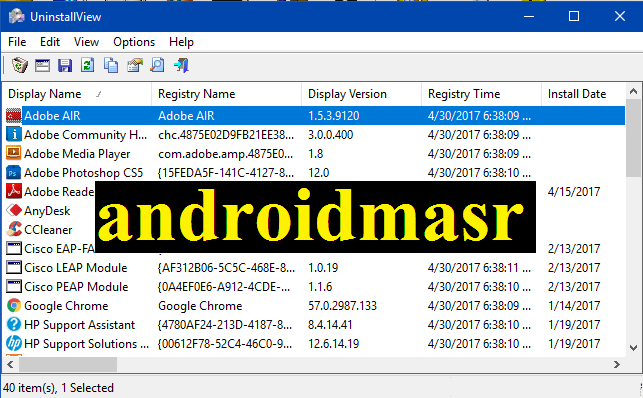Click the Adobe Reader red icon
Viewport: 643px width, 398px height.
[x=14, y=191]
